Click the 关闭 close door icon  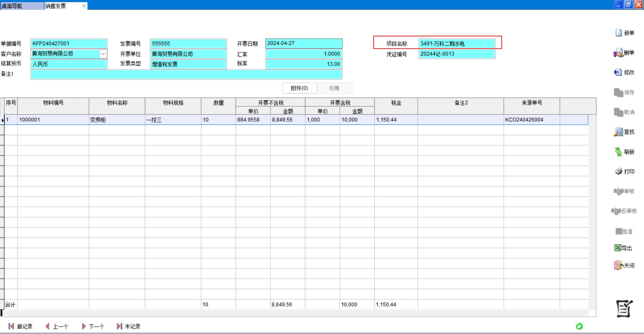tap(618, 265)
